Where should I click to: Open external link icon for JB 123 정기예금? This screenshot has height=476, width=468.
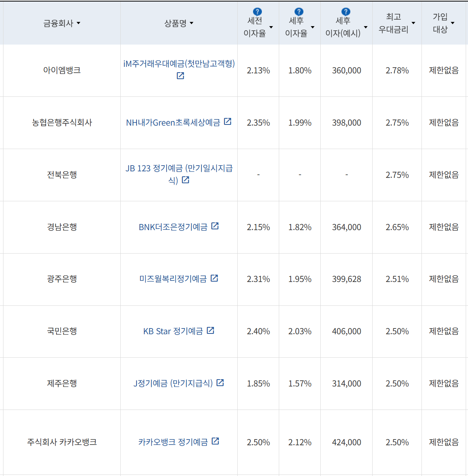point(186,179)
